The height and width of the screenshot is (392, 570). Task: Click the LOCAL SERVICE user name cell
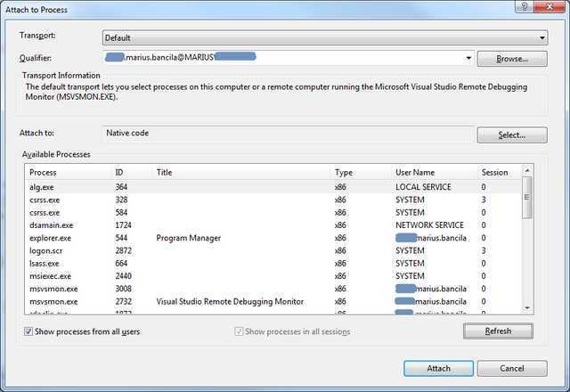[x=423, y=187]
